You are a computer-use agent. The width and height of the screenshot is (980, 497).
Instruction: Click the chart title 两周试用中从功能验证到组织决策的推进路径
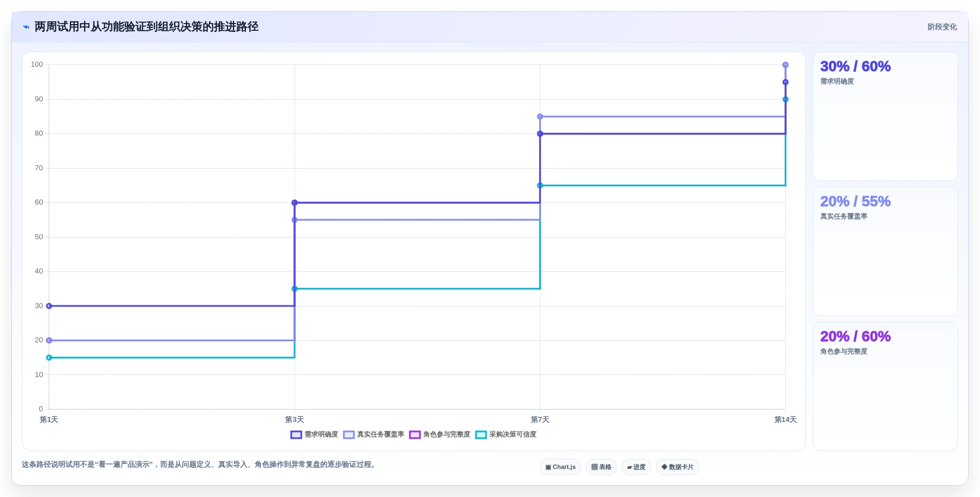click(x=147, y=27)
